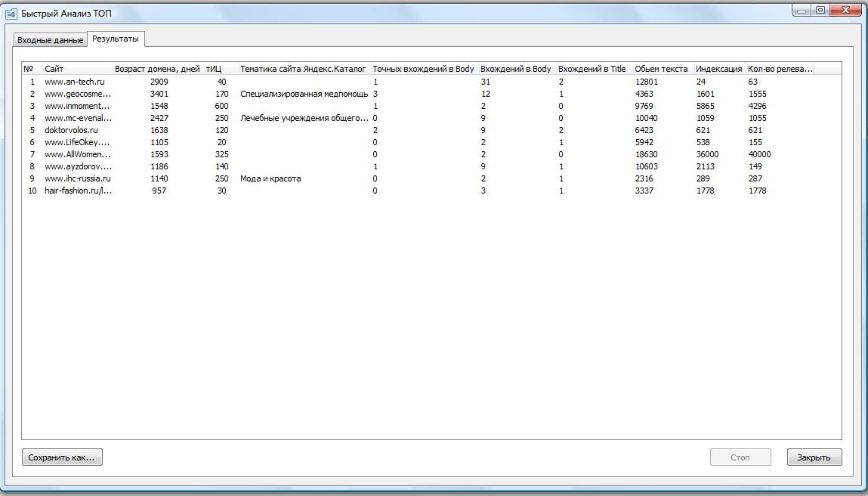
Task: Select the www.an-tech.ru row
Action: pyautogui.click(x=74, y=82)
